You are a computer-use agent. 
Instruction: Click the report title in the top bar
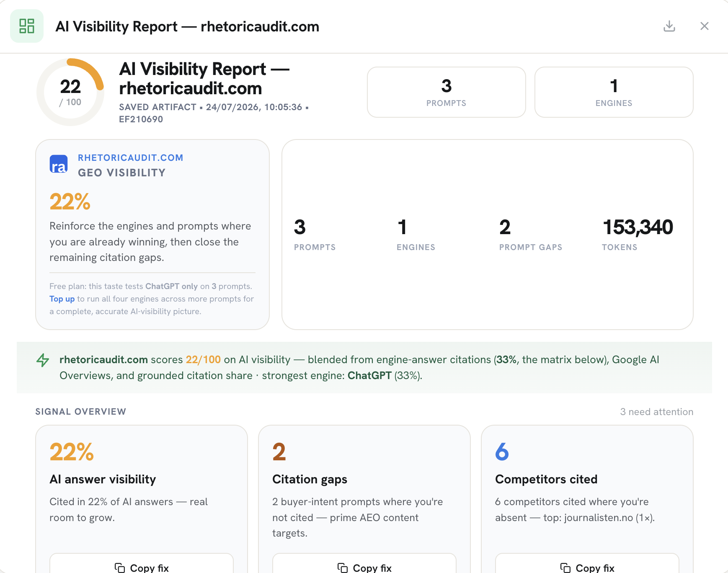(187, 26)
